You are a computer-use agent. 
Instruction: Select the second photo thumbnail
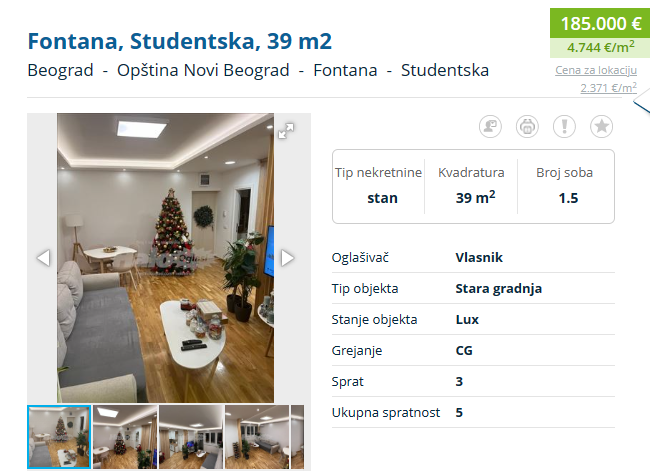click(125, 437)
